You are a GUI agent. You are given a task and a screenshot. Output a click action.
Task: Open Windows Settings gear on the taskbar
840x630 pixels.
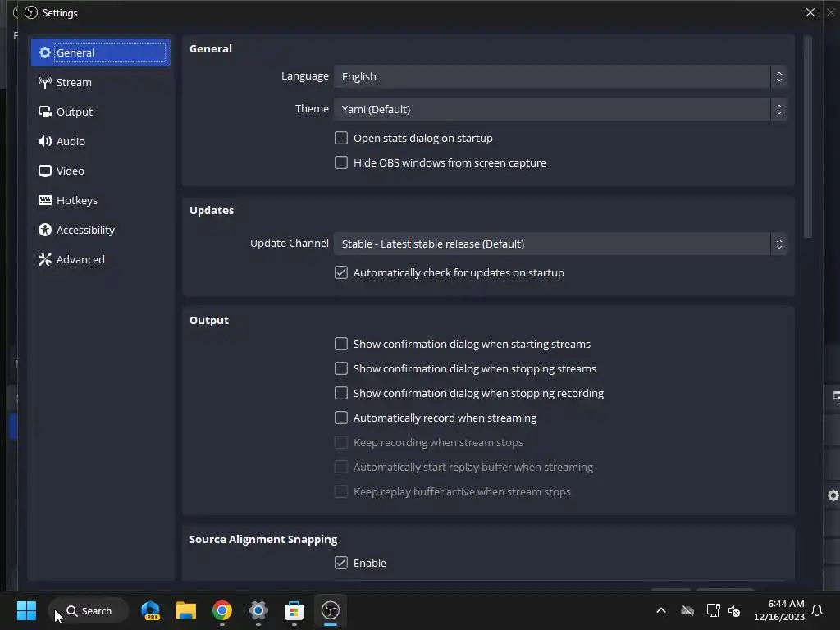[258, 610]
